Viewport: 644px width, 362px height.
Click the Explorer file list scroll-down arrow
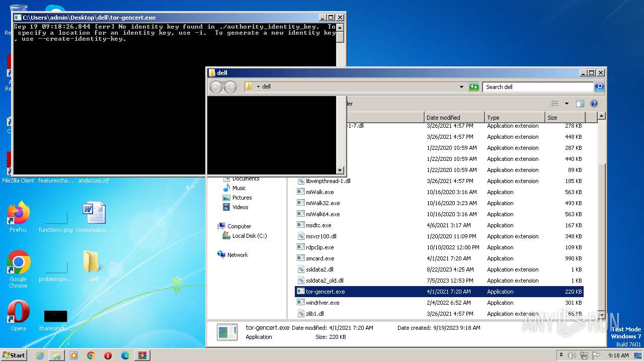pyautogui.click(x=601, y=315)
